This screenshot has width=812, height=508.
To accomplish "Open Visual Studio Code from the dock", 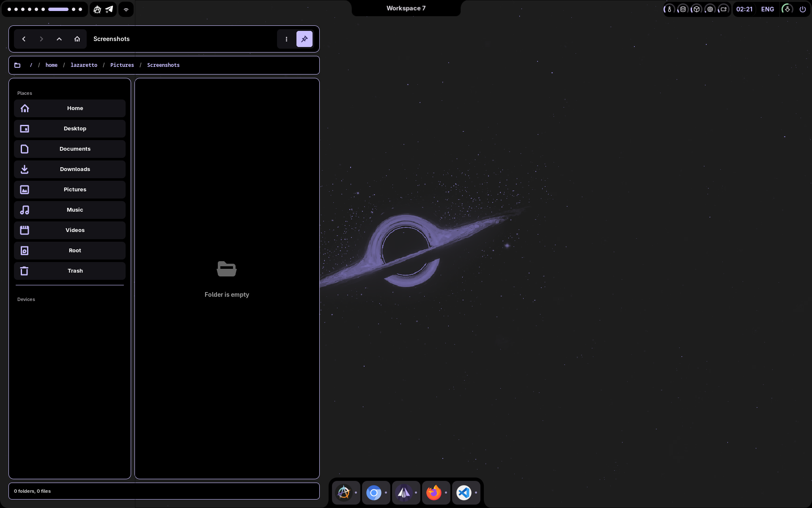I will coord(464,493).
